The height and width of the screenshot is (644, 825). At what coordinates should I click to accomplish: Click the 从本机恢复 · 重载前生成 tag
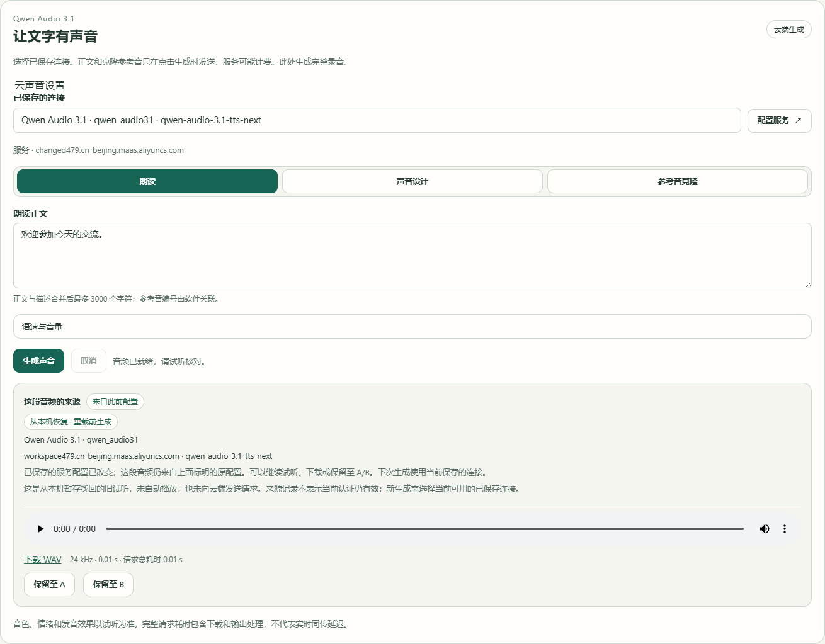click(x=71, y=422)
